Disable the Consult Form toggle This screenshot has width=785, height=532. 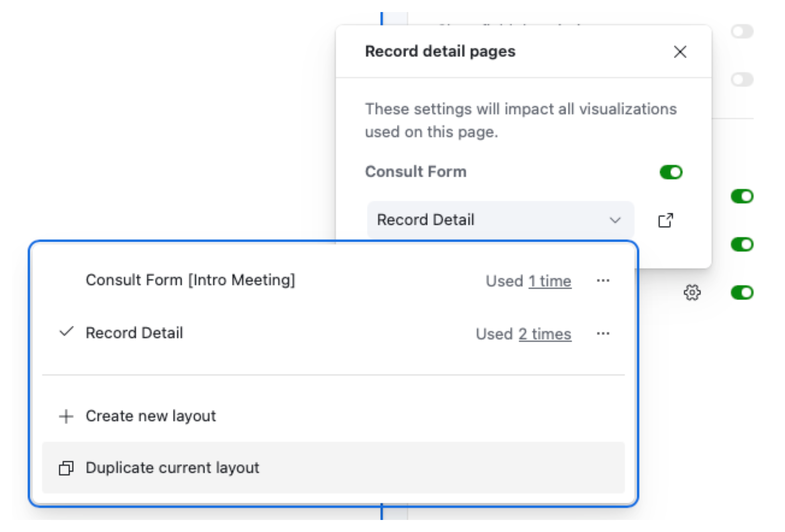670,172
